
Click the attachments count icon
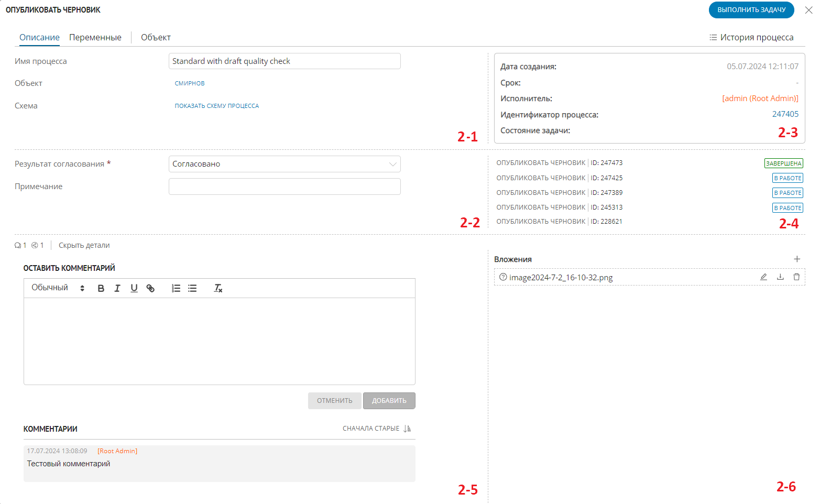coord(35,245)
